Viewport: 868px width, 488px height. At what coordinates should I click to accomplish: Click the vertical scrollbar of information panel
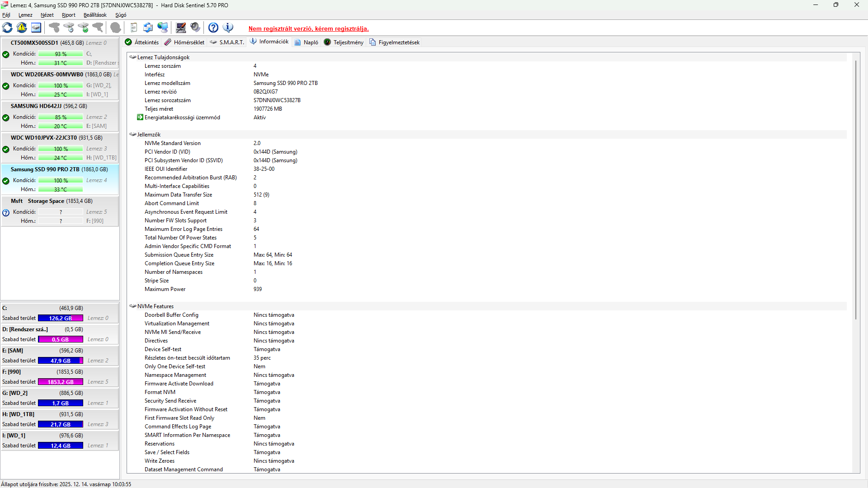click(x=855, y=190)
